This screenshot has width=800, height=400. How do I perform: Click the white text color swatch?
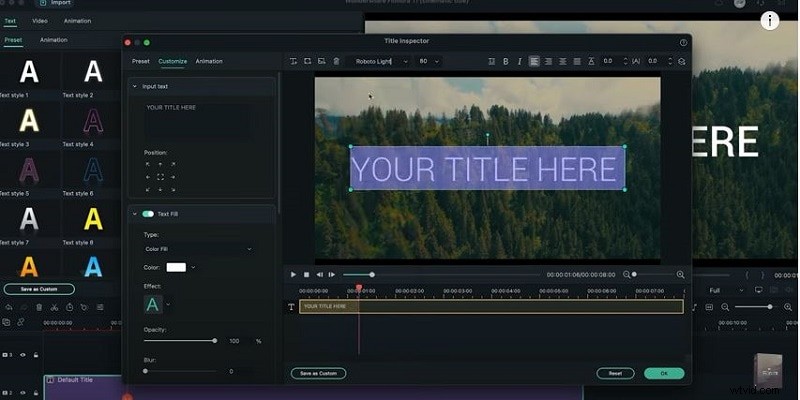click(177, 267)
